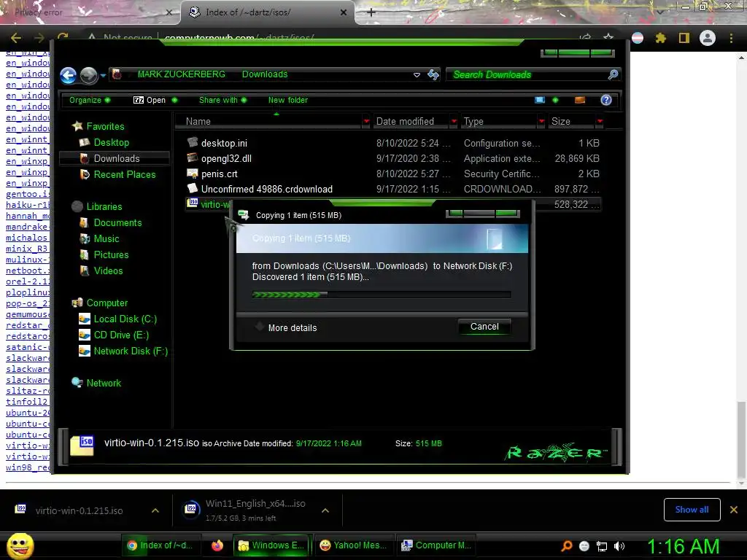The height and width of the screenshot is (560, 747).
Task: Click the 1:16 AM taskbar clock
Action: 683,546
